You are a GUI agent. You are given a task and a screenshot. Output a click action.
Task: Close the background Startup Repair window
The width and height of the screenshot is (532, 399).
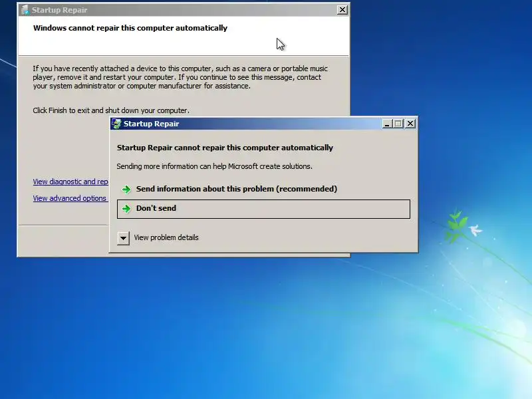coord(342,10)
